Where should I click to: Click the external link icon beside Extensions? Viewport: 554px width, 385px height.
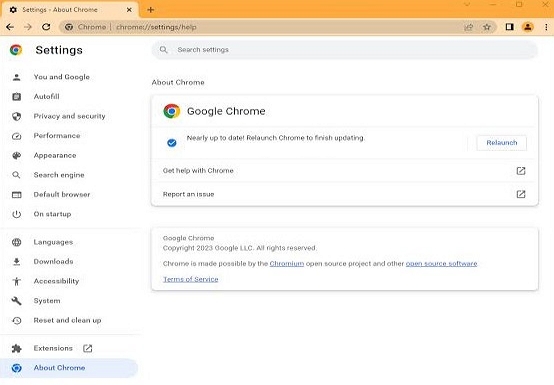88,349
